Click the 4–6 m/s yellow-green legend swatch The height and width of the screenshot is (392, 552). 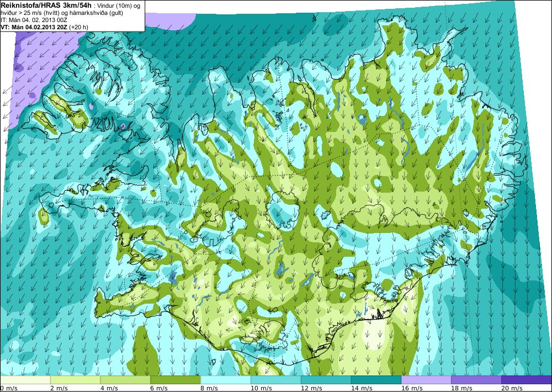point(125,380)
